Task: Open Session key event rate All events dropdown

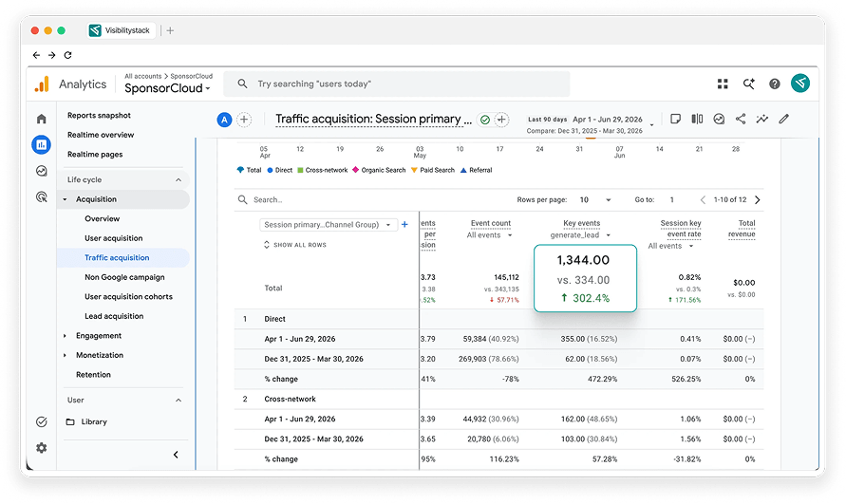Action: point(670,246)
